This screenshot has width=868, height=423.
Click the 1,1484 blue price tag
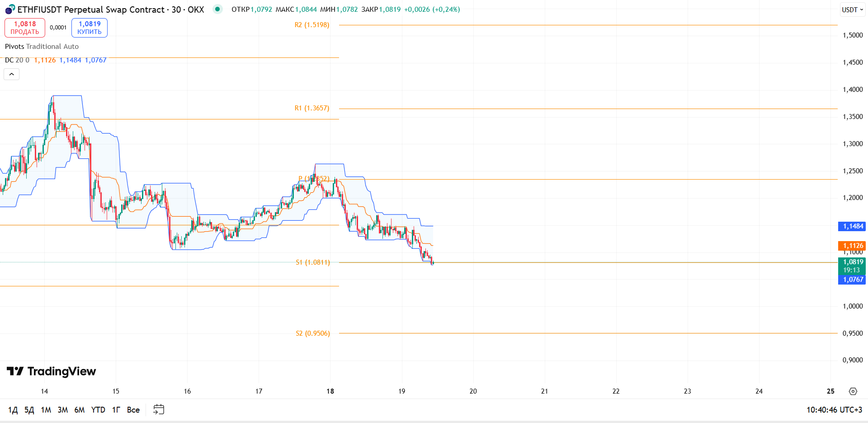852,226
